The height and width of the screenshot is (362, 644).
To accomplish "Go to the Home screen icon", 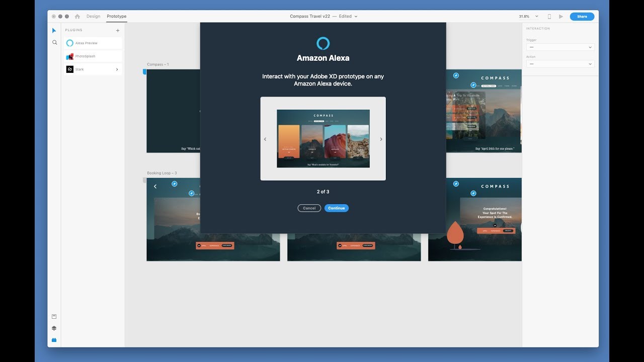I will coord(77,16).
